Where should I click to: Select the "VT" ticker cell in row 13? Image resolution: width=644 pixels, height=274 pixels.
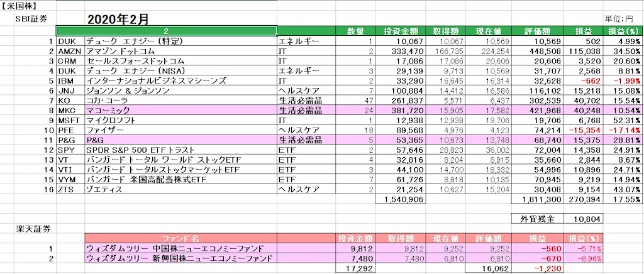[x=70, y=160]
